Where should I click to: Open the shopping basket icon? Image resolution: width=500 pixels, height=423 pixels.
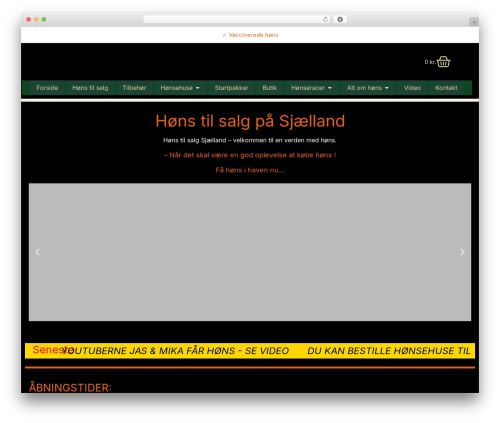tap(443, 62)
